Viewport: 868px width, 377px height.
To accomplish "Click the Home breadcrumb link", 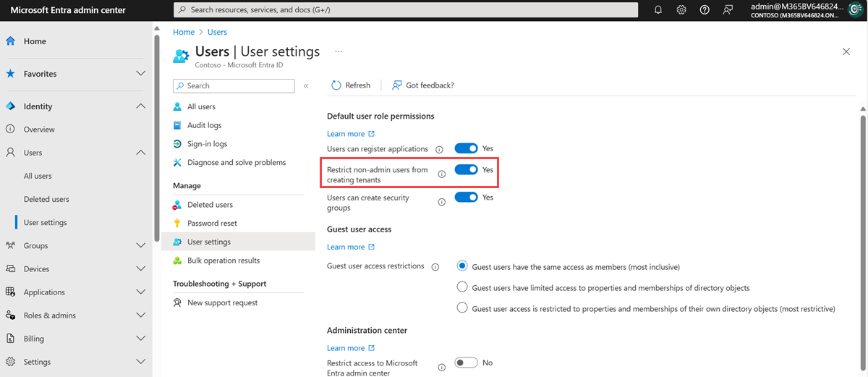I will point(184,32).
